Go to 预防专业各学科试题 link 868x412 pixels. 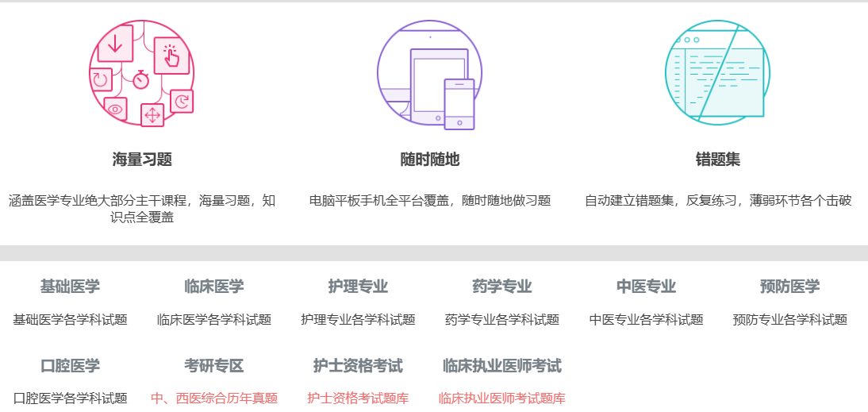tap(790, 320)
